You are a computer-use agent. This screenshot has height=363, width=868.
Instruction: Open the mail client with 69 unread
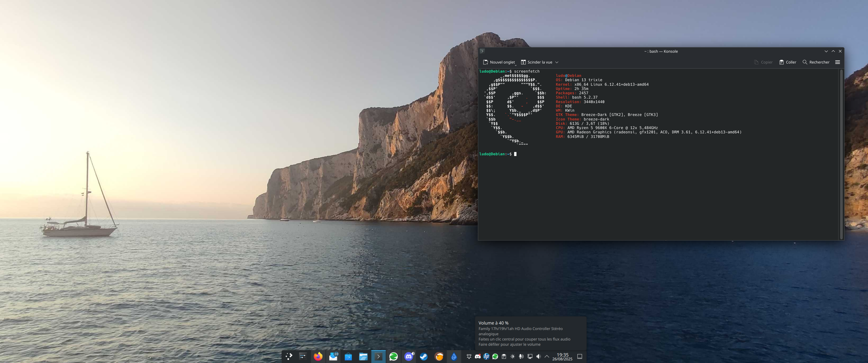333,356
